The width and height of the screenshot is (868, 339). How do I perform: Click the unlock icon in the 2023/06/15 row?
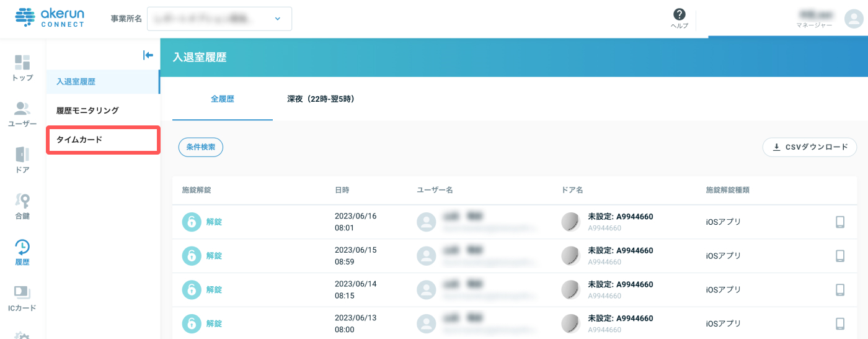coord(192,256)
